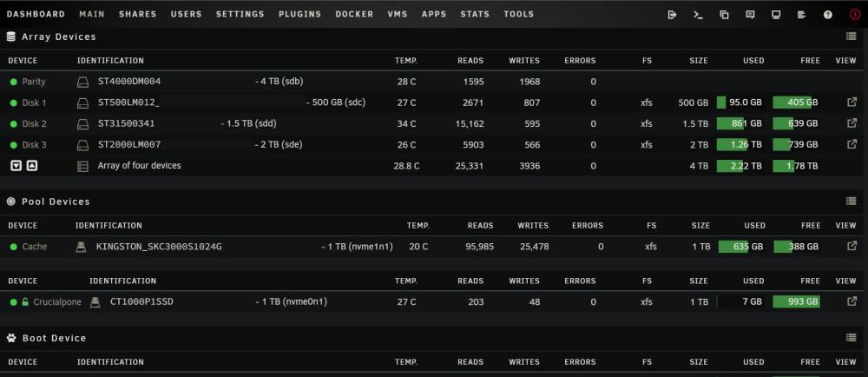The height and width of the screenshot is (377, 868).
Task: Toggle Array Devices list view icon
Action: (852, 36)
